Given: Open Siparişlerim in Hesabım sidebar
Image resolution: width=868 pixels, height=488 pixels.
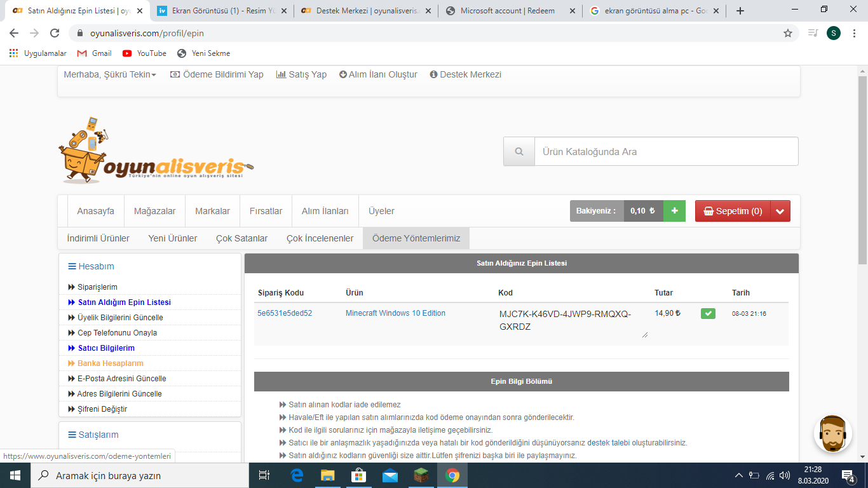Looking at the screenshot, I should (x=97, y=287).
